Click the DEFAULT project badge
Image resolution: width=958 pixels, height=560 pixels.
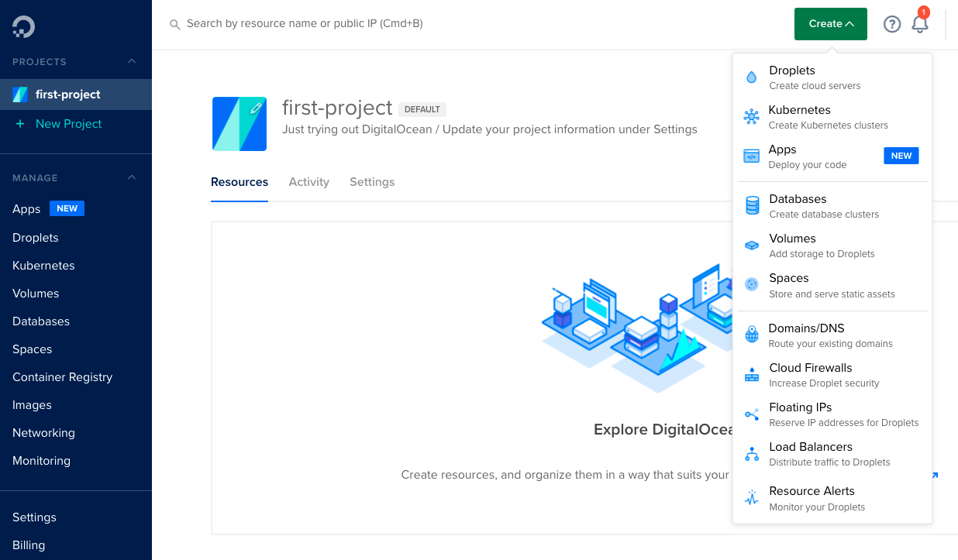pos(422,109)
